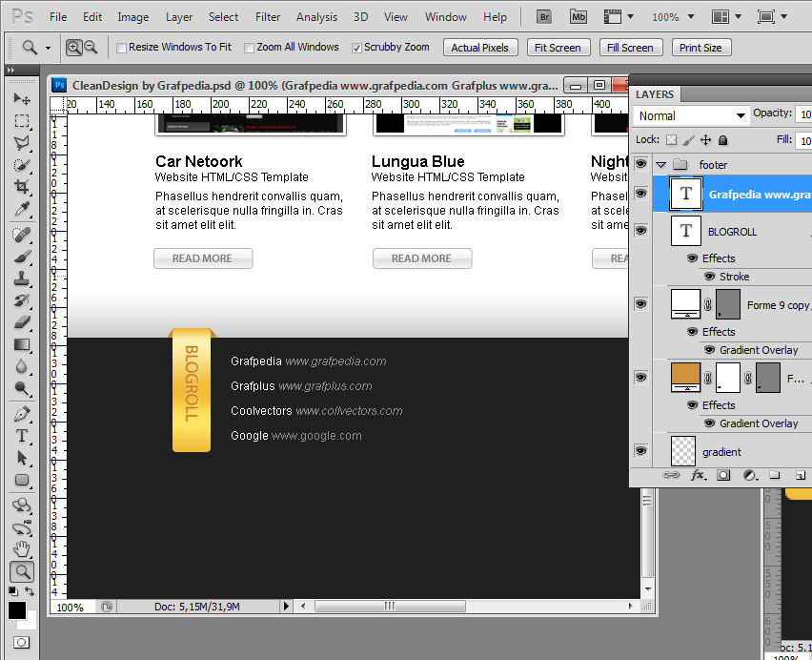This screenshot has height=660, width=812.
Task: Toggle lock transparent pixels
Action: (x=672, y=140)
